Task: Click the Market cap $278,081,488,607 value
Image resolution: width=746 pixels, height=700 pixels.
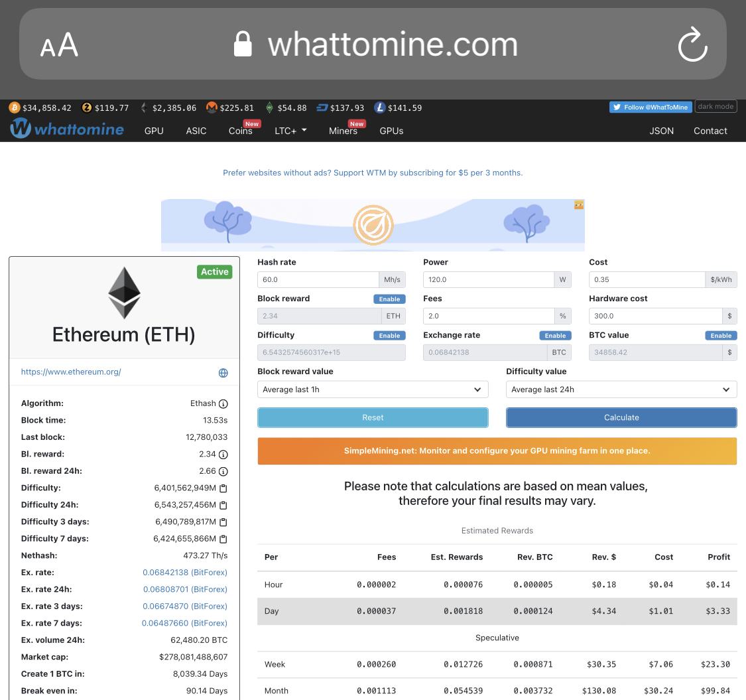Action: click(193, 657)
